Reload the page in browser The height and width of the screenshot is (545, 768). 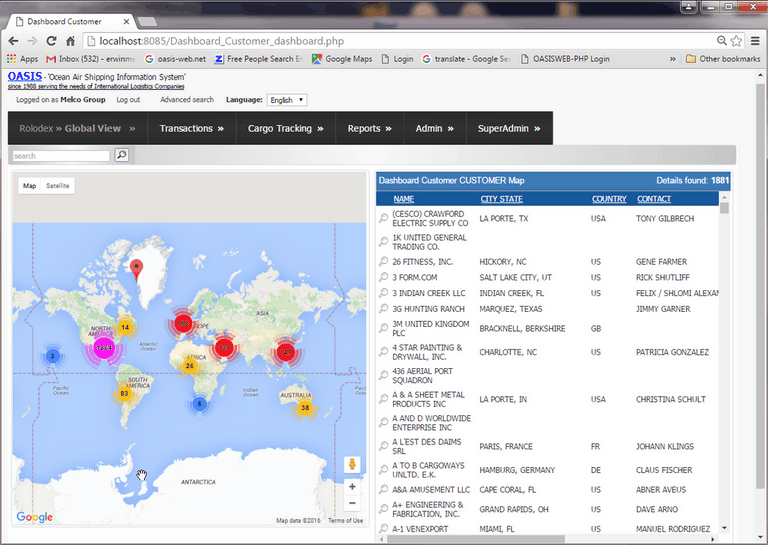(x=51, y=41)
